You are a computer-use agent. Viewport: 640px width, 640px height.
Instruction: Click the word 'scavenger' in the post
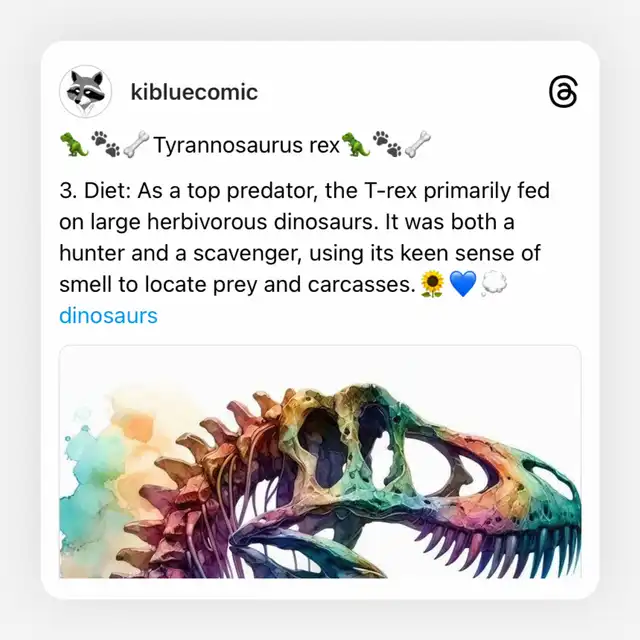pyautogui.click(x=247, y=253)
